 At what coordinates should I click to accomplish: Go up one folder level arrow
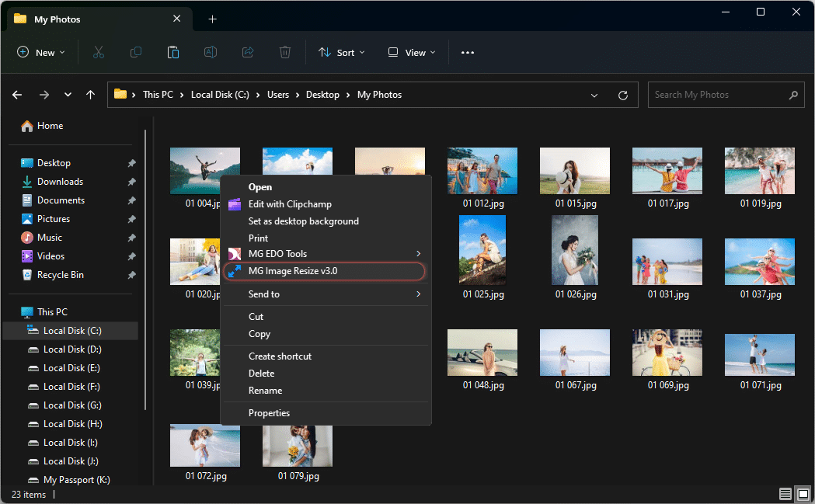90,95
